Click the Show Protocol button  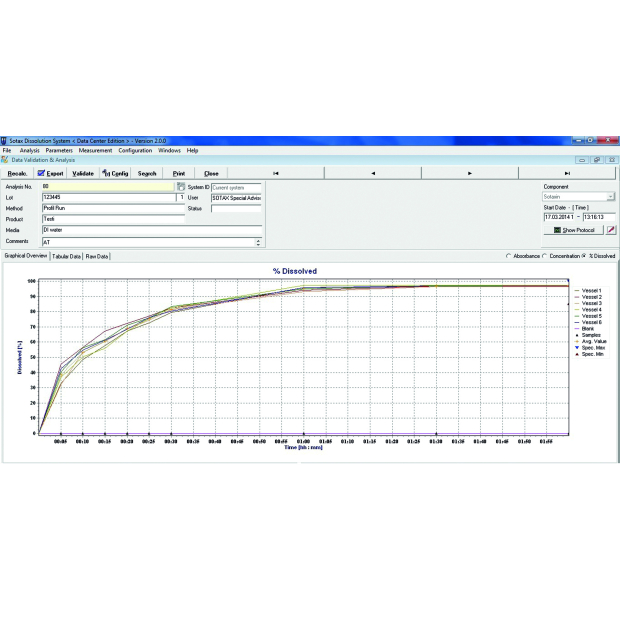572,230
